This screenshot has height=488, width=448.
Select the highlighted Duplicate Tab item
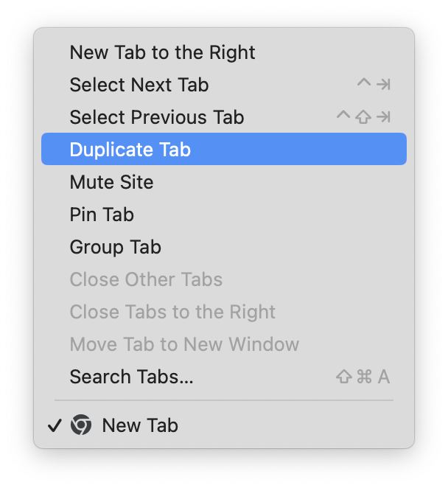(224, 149)
